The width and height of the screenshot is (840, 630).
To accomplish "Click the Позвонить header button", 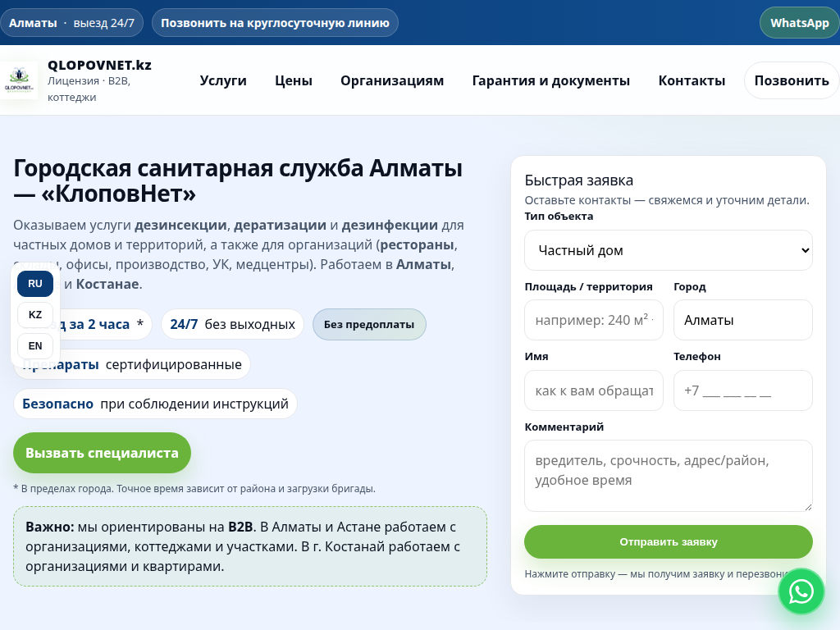I will pyautogui.click(x=791, y=80).
